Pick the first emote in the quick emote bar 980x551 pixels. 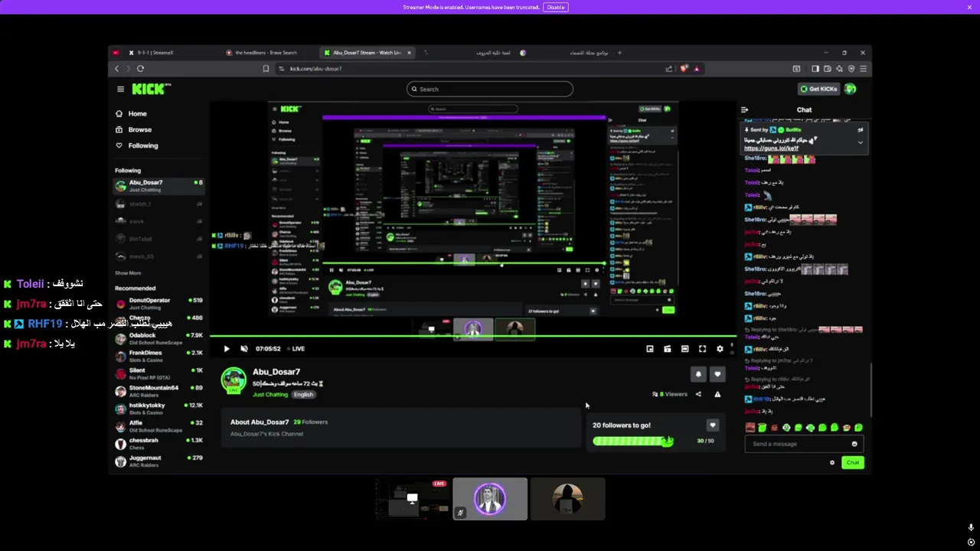(x=750, y=428)
